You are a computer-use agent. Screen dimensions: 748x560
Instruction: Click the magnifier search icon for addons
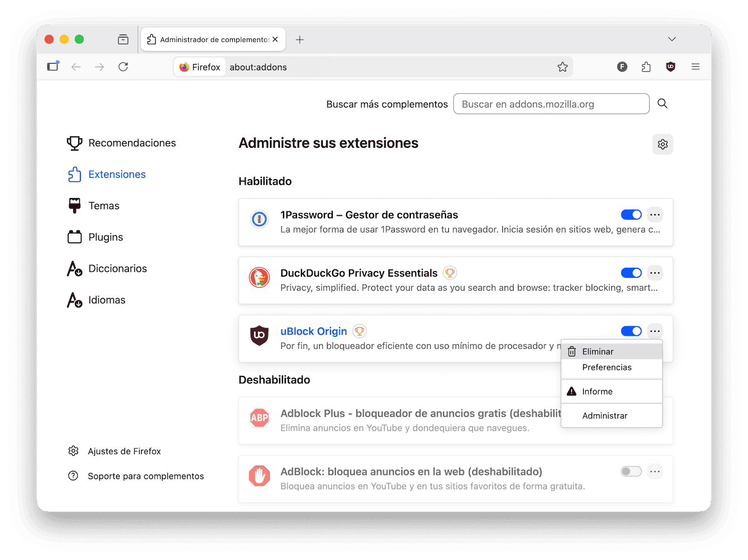click(663, 103)
